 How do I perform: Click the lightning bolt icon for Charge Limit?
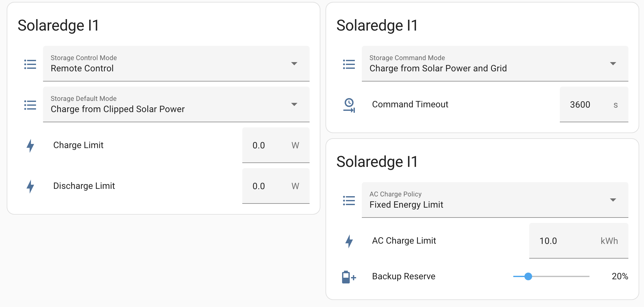point(30,146)
